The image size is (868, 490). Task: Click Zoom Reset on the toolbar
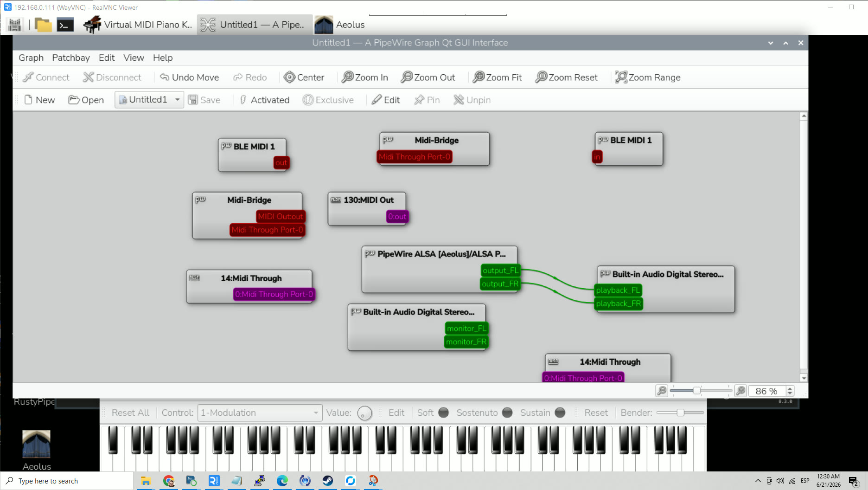click(566, 77)
